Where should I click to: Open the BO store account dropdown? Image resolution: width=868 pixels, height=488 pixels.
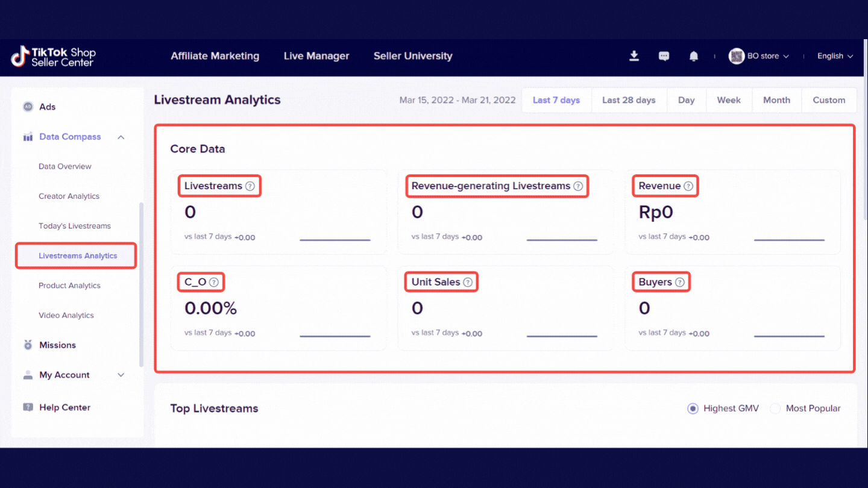tap(759, 56)
